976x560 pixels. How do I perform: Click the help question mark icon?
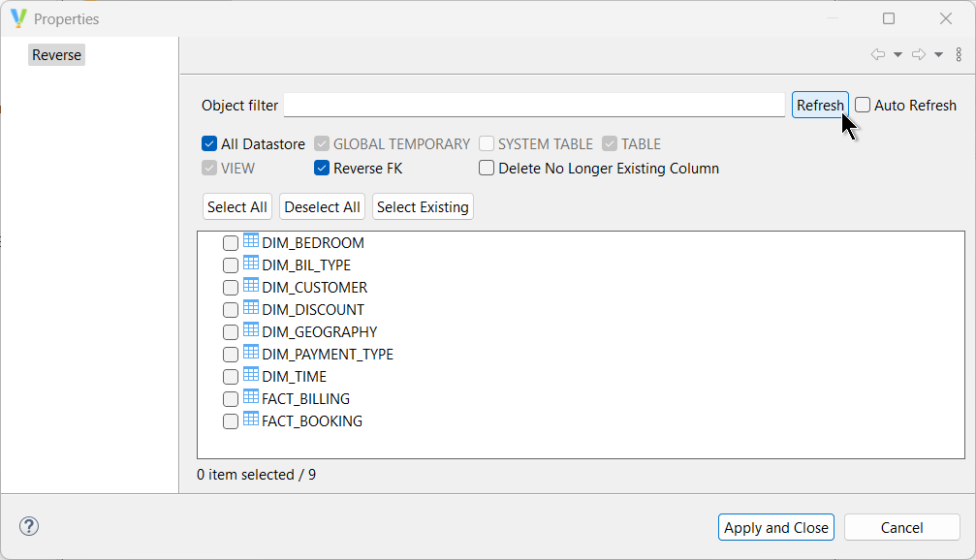[x=29, y=526]
